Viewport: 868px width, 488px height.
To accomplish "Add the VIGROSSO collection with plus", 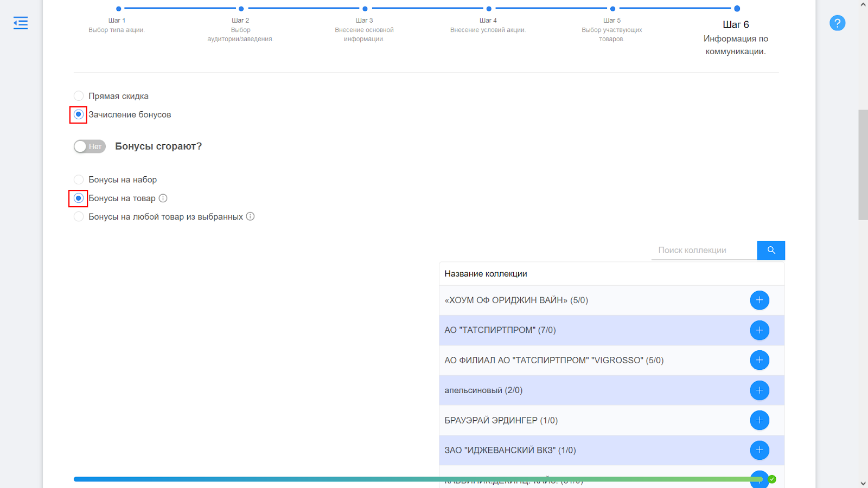I will point(759,360).
